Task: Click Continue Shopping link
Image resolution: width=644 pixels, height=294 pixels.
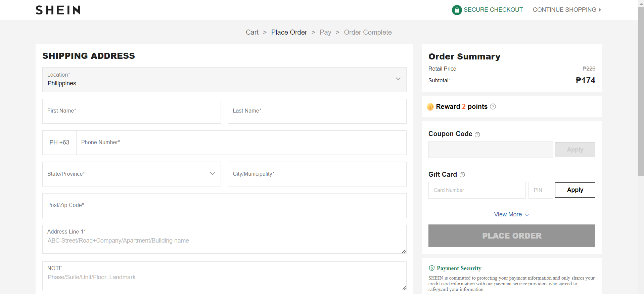Action: tap(567, 10)
